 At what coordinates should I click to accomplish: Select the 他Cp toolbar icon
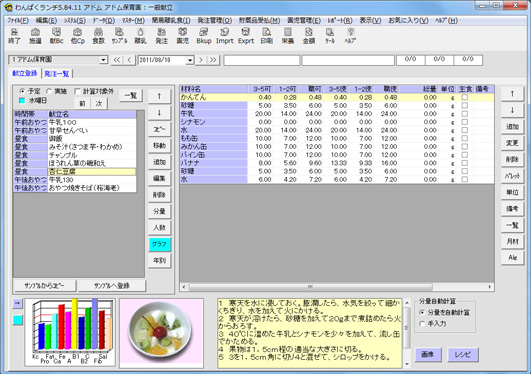[x=78, y=36]
